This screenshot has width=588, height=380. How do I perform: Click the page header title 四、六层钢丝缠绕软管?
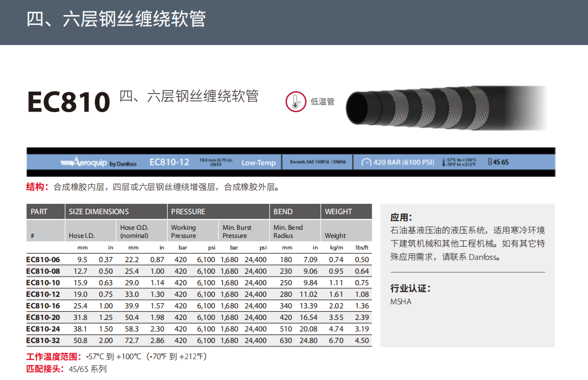coord(116,18)
